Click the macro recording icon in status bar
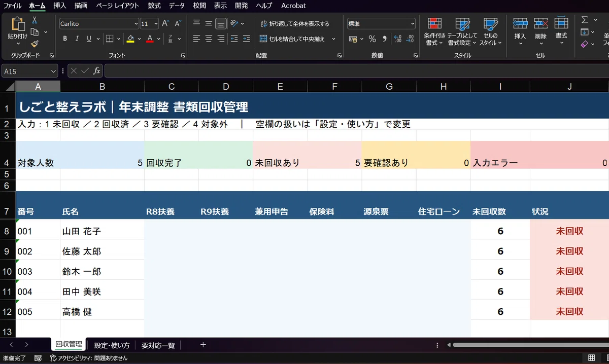The height and width of the screenshot is (364, 609). coord(38,358)
